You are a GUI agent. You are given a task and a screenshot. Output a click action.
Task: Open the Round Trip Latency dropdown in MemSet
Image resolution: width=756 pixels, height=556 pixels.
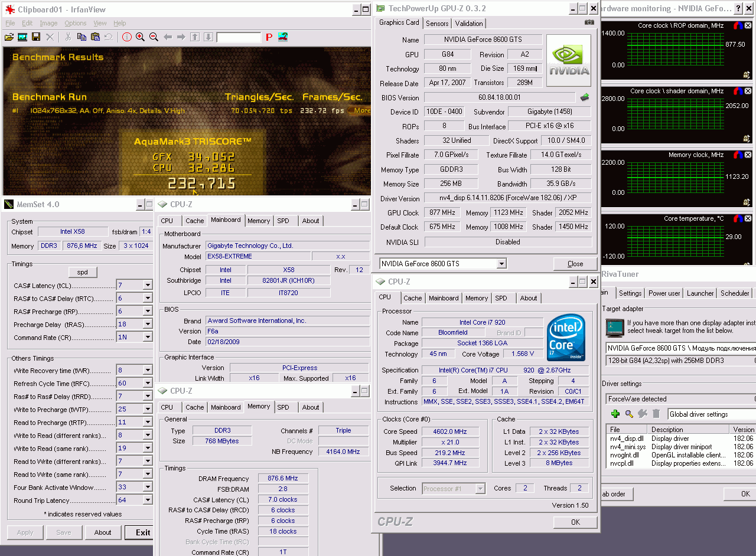(147, 500)
